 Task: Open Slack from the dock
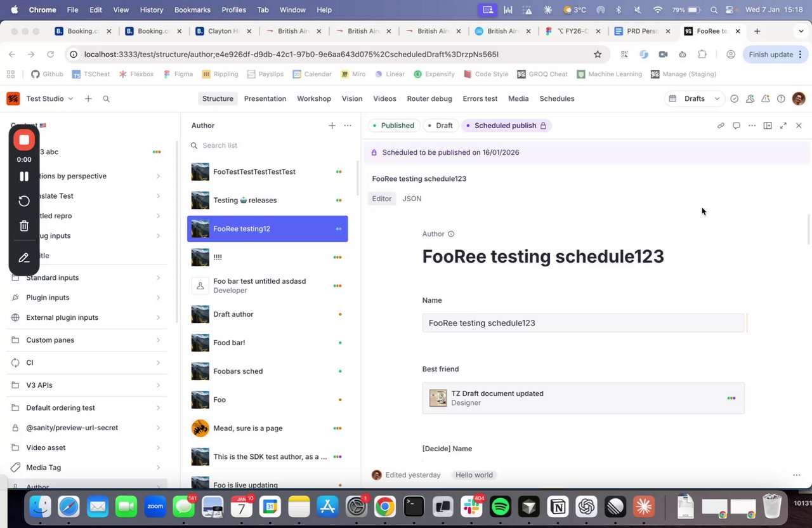pos(471,506)
